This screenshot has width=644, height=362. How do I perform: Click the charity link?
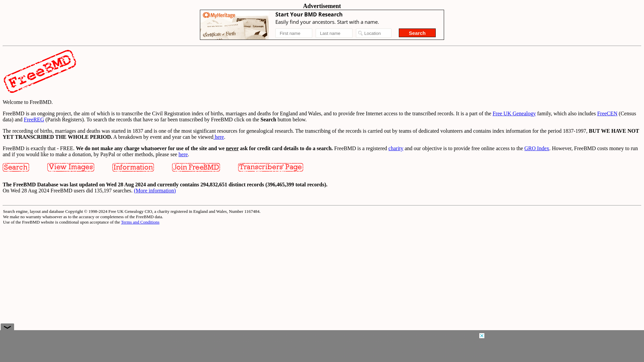396,148
